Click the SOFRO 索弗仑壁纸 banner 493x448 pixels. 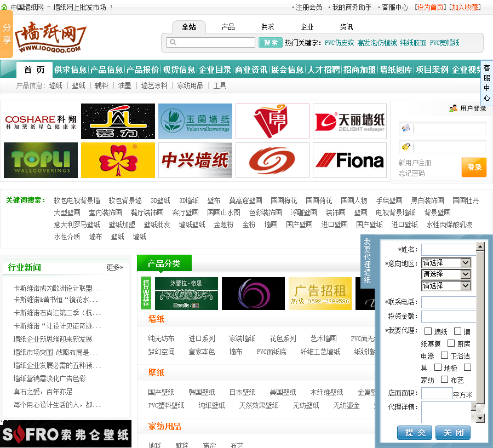click(66, 434)
